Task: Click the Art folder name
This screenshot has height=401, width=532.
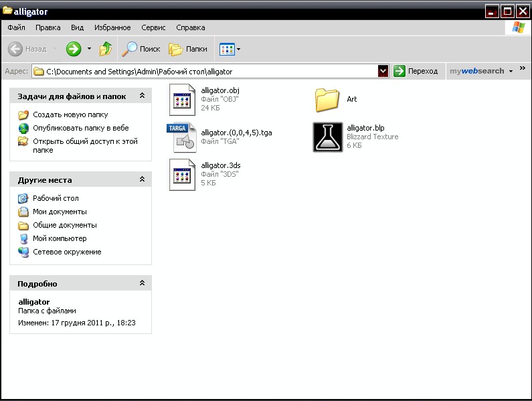Action: click(352, 99)
